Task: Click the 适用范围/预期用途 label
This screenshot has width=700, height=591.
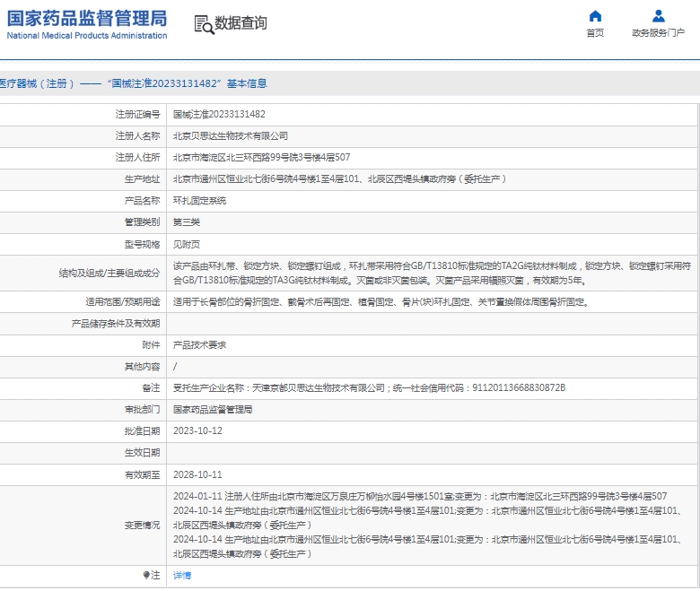Action: (x=123, y=302)
